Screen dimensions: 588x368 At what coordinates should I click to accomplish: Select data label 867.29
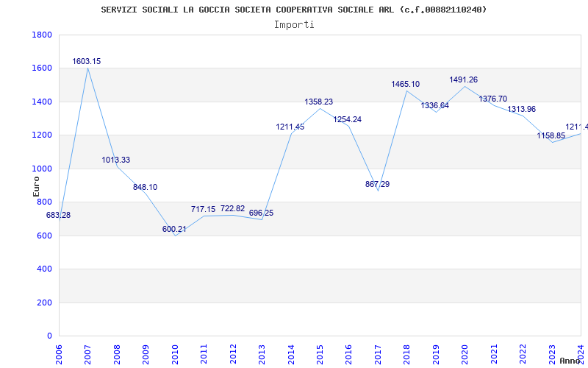(377, 185)
